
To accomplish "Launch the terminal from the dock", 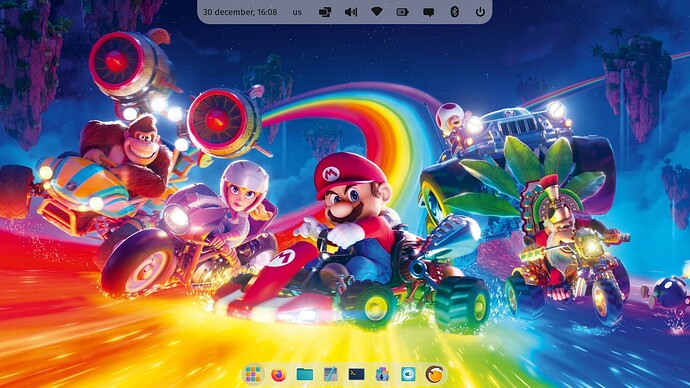I will click(356, 374).
